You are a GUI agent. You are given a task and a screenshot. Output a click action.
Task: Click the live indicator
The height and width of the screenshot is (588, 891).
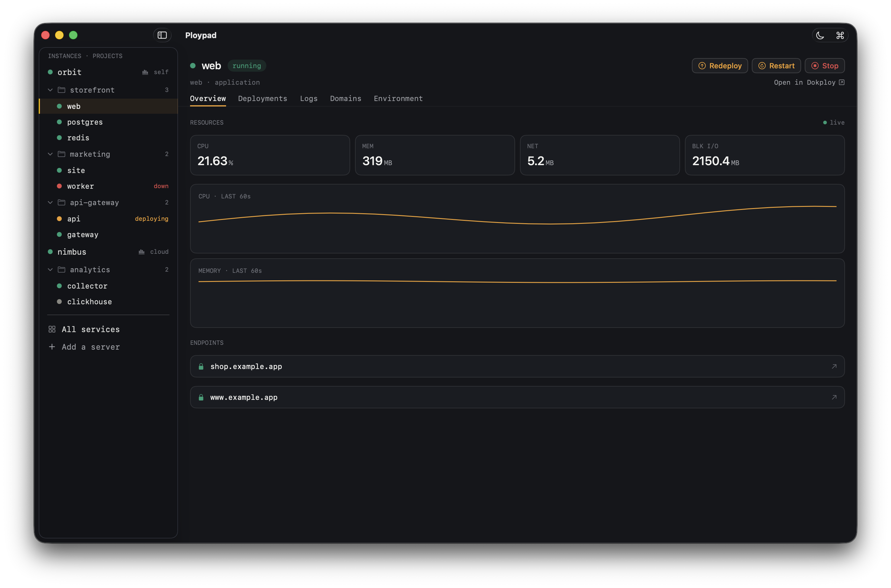pyautogui.click(x=833, y=122)
